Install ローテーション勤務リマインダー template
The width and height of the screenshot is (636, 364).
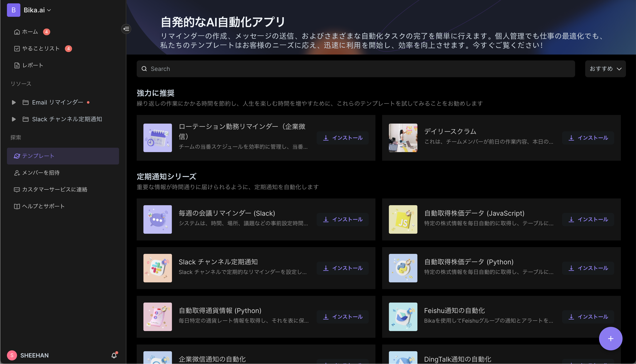pos(342,138)
